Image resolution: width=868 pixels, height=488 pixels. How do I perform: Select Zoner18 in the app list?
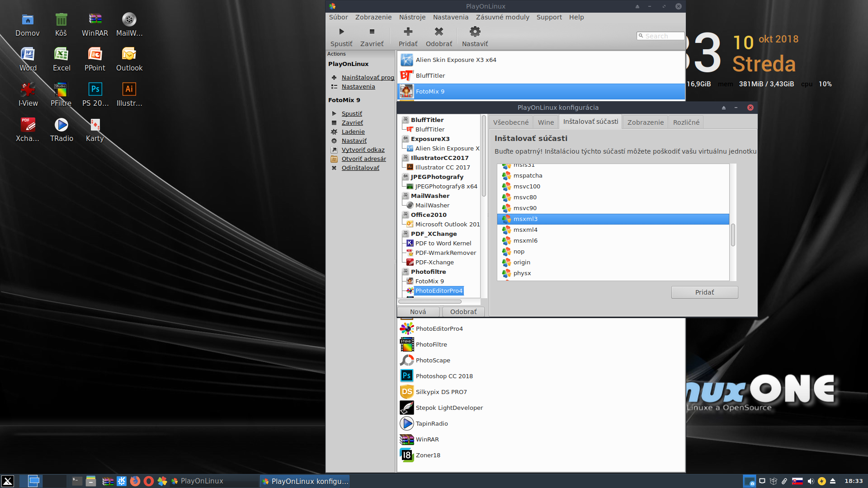541,455
